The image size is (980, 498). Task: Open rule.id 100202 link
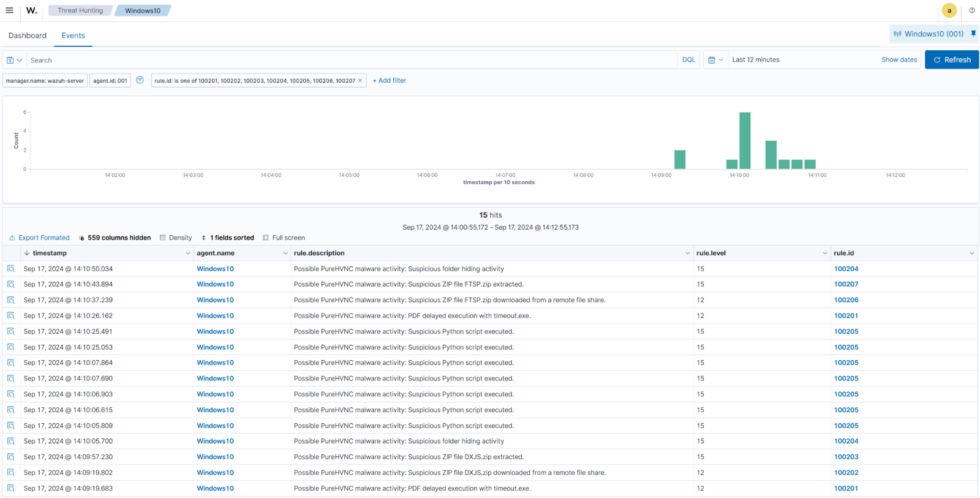[x=846, y=473]
